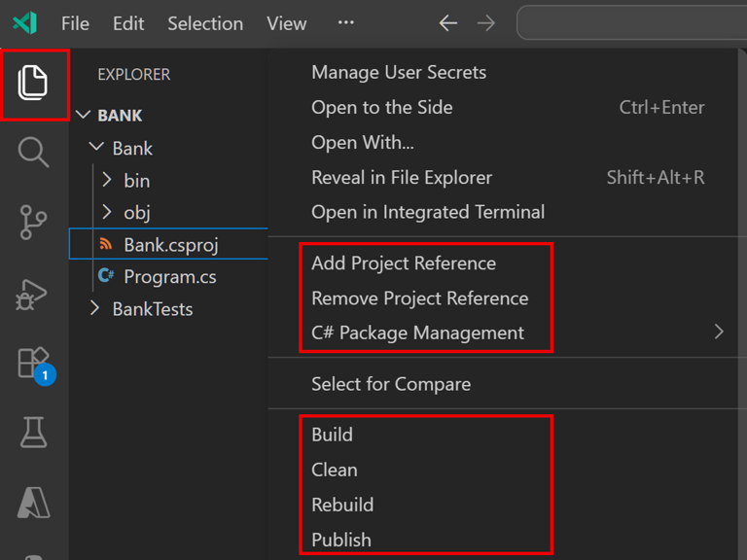Open the Source Control view icon
747x560 pixels.
click(x=34, y=222)
